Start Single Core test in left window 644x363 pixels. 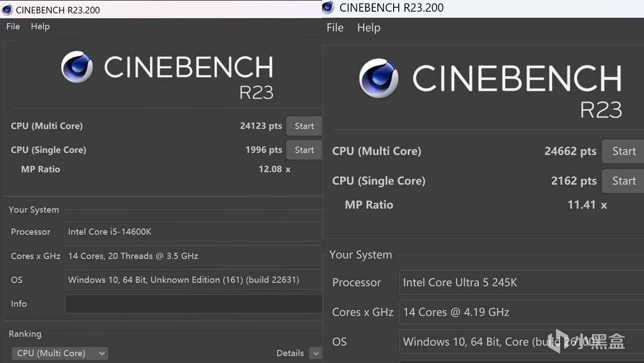[x=304, y=150]
